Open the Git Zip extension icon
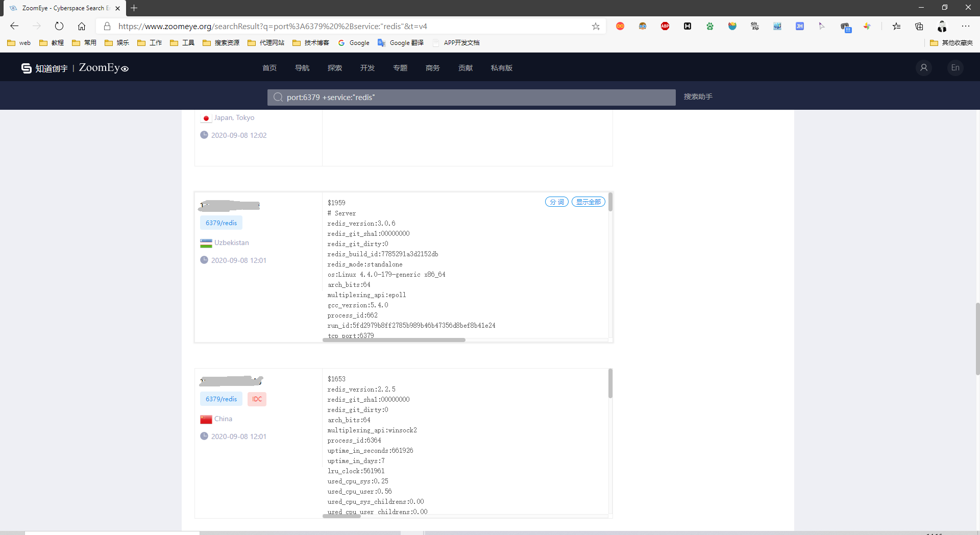Image resolution: width=980 pixels, height=535 pixels. (755, 26)
